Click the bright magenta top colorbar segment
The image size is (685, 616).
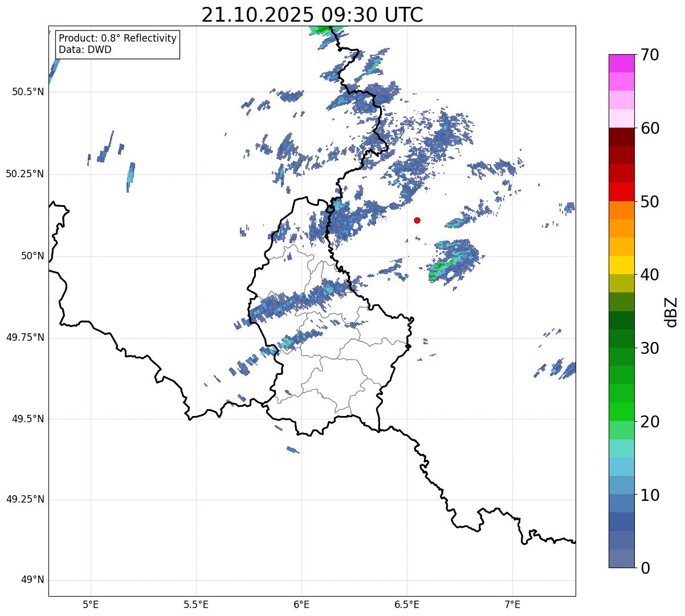[x=622, y=63]
